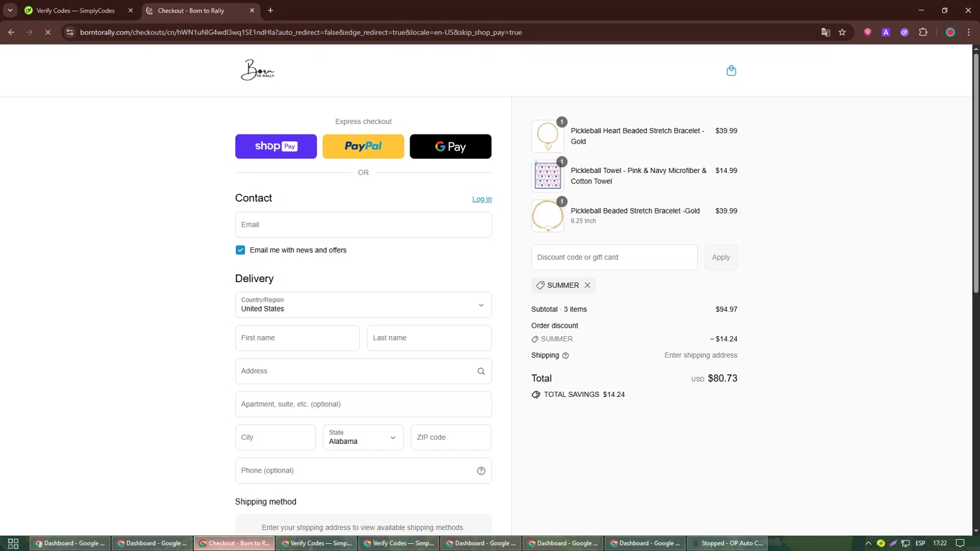Open Windows Start menu icon
The image size is (980, 551).
tap(13, 543)
